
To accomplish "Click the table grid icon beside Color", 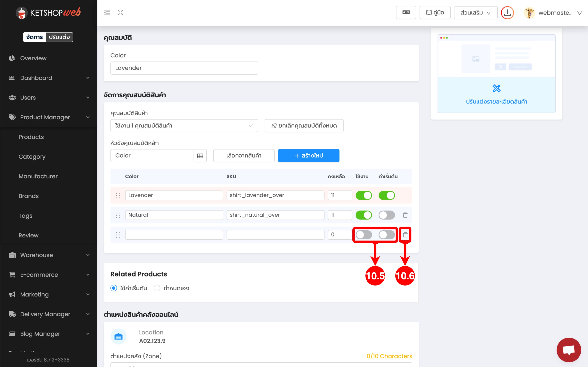I will 200,156.
